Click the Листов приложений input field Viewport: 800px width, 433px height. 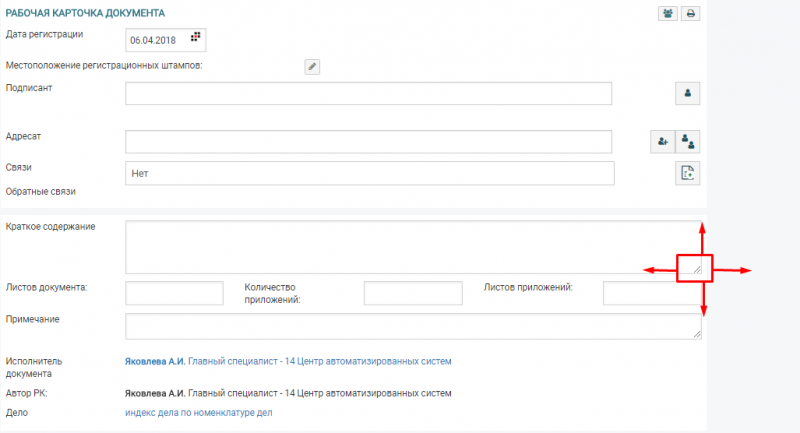pyautogui.click(x=650, y=293)
